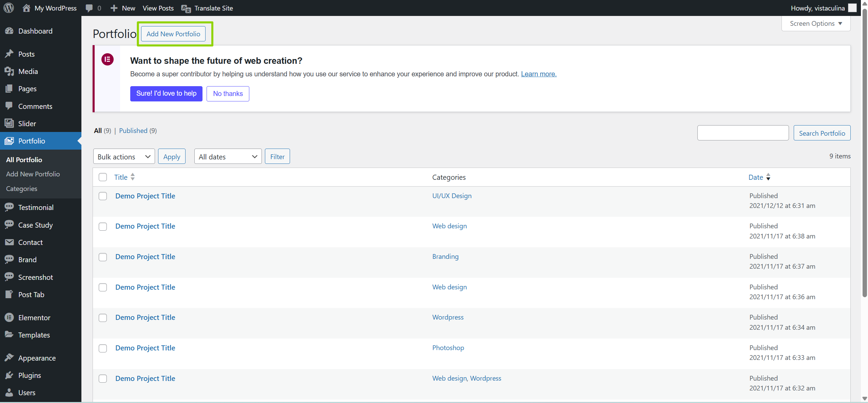The height and width of the screenshot is (403, 868).
Task: Open Categories submenu under Portfolio
Action: pos(22,189)
